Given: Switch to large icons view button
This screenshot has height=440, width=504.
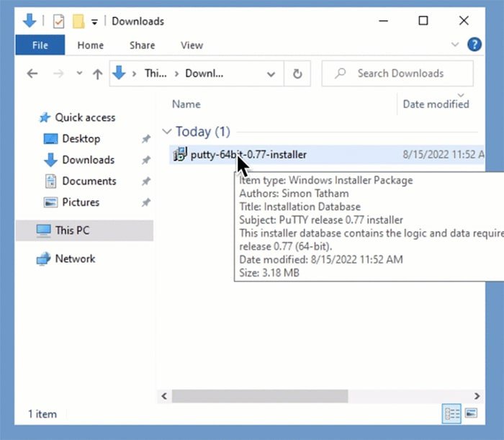Looking at the screenshot, I should tap(471, 413).
